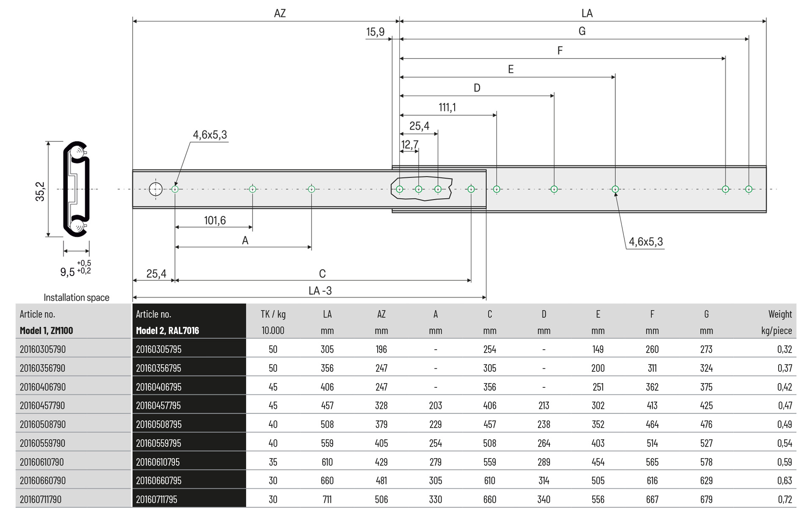Click the TK / kg column heading
This screenshot has width=812, height=508.
coord(273,314)
